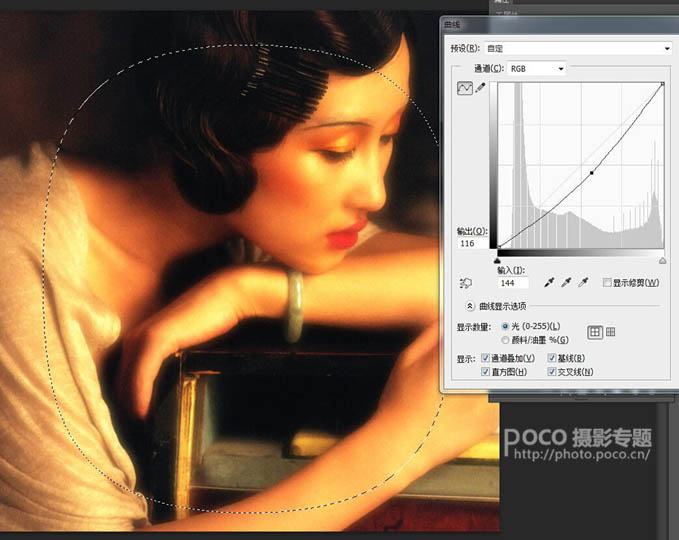Image resolution: width=679 pixels, height=540 pixels.
Task: Pick the gray point eyedropper
Action: (x=565, y=284)
